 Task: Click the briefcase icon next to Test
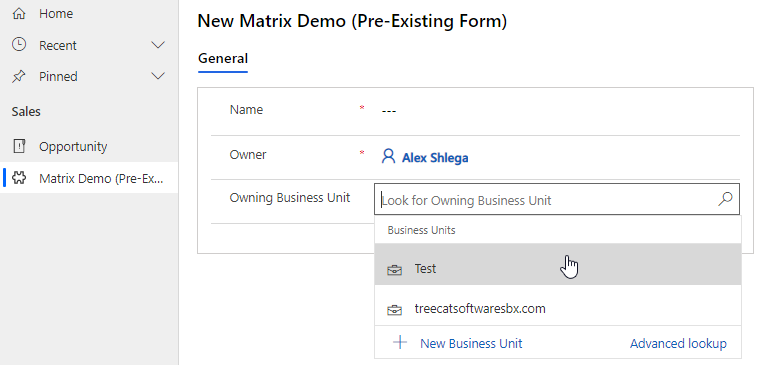[394, 269]
